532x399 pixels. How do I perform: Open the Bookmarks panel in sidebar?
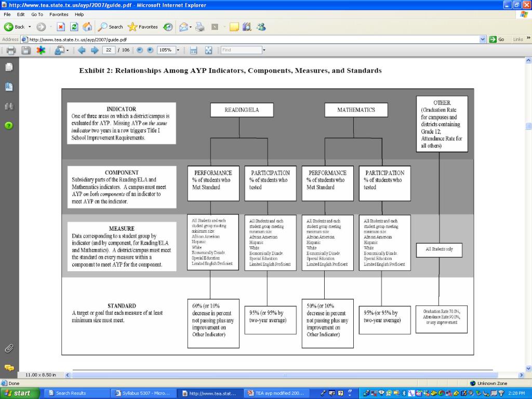[x=9, y=87]
